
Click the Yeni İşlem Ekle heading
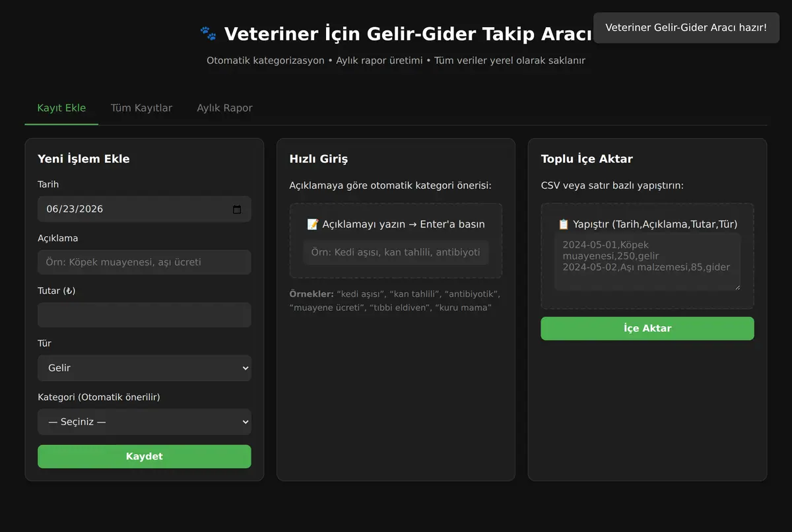84,158
